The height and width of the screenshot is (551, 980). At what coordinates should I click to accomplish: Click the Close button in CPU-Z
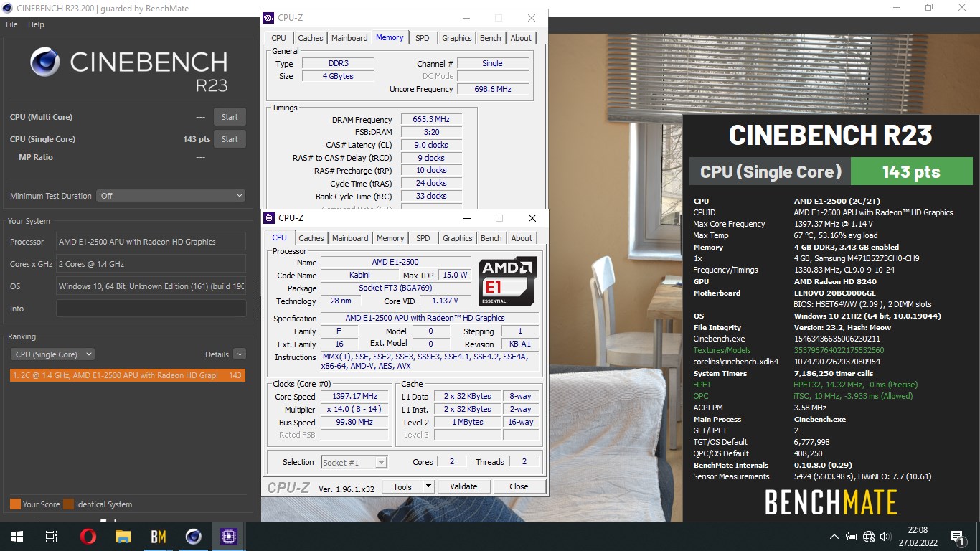click(x=519, y=486)
